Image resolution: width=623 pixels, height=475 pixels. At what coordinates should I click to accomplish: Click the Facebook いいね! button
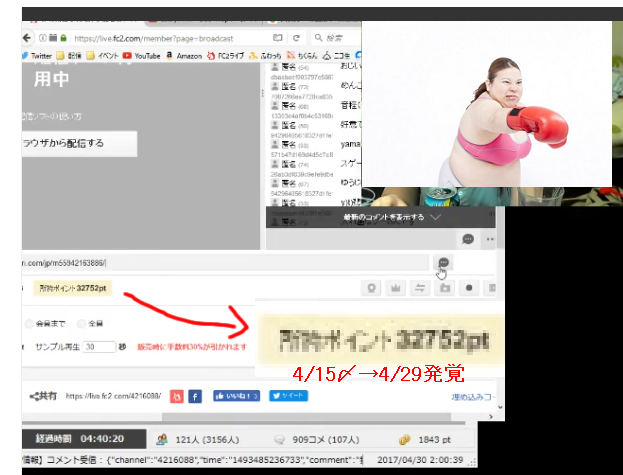236,396
